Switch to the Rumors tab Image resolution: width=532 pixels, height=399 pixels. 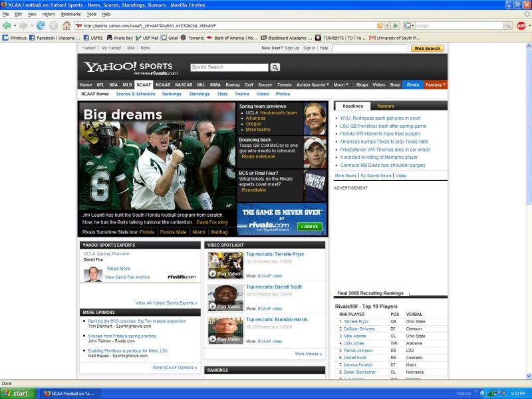pos(386,106)
